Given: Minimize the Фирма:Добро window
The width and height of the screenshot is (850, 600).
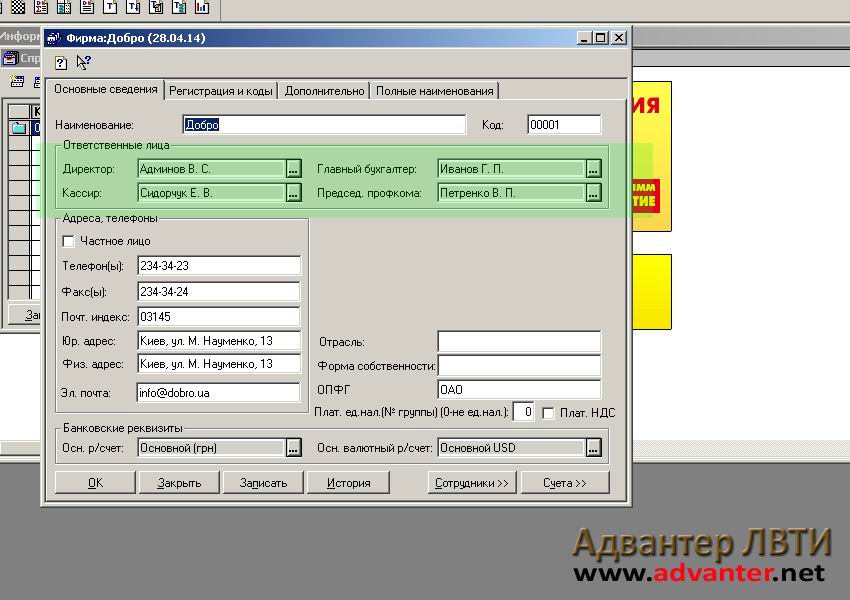Looking at the screenshot, I should point(583,38).
